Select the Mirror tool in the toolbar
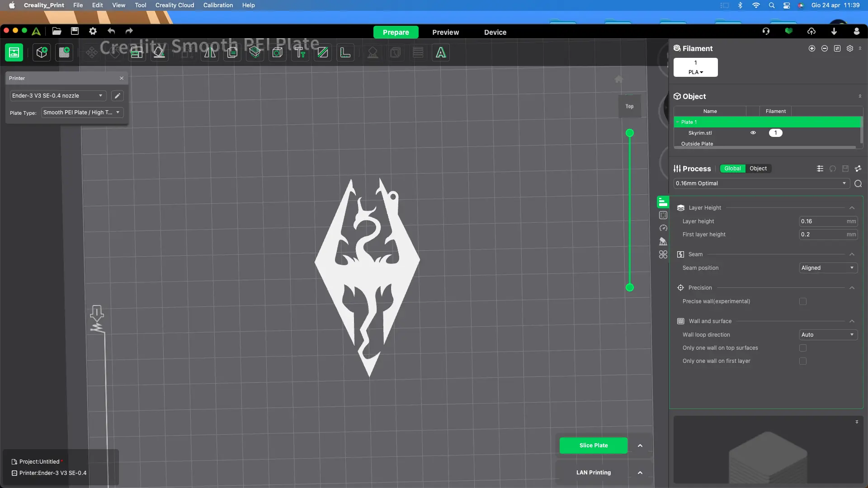Image resolution: width=868 pixels, height=488 pixels. tap(210, 52)
